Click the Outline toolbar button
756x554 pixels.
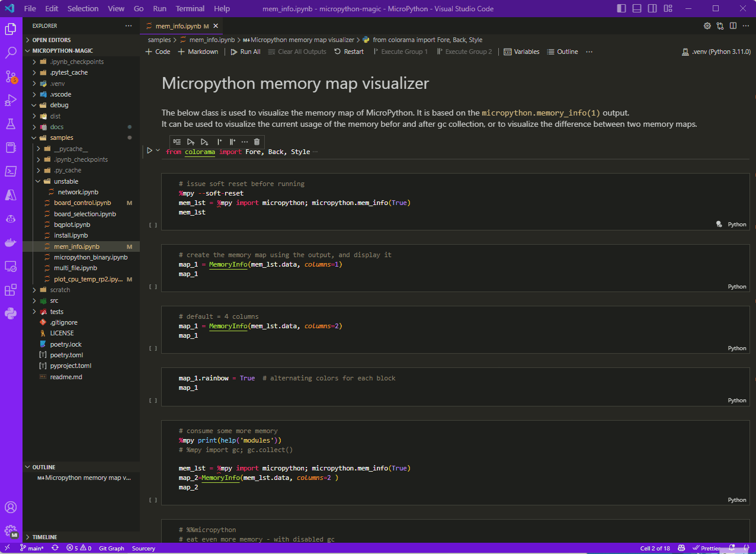point(562,52)
